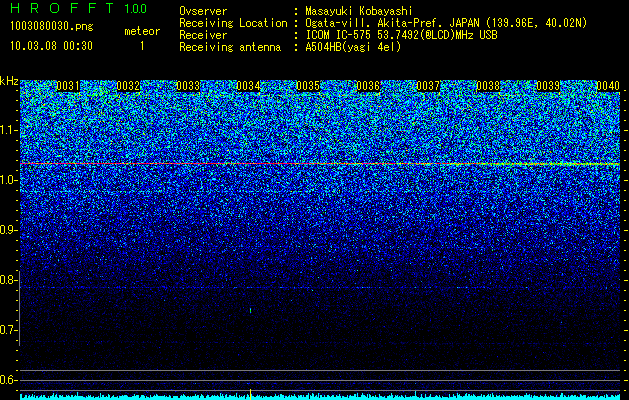
Task: Click the 0037 time marker
Action: coord(428,86)
